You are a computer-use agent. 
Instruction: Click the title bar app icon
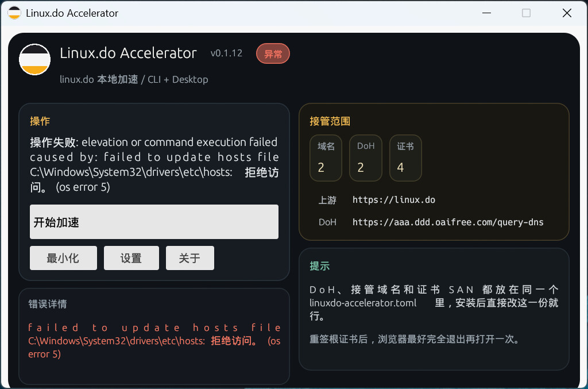point(14,13)
